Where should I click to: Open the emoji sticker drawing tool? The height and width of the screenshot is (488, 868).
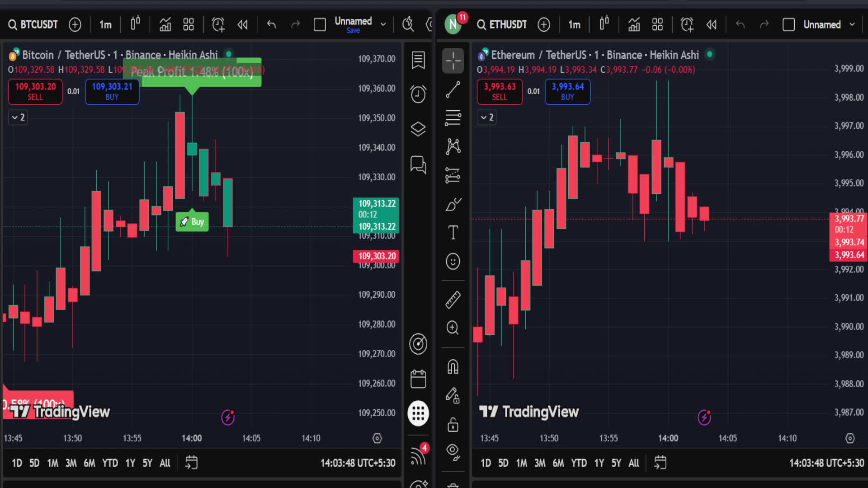[453, 261]
